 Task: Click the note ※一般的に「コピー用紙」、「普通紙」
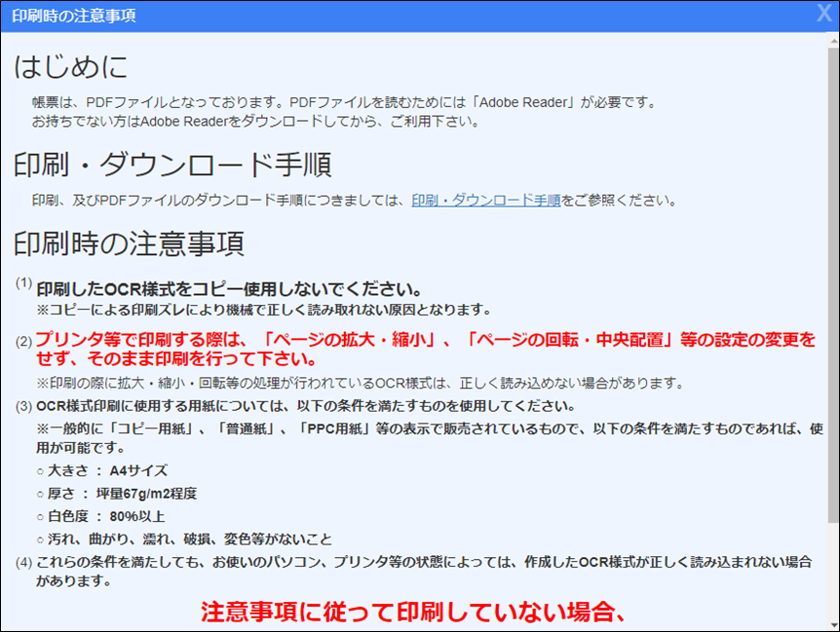pyautogui.click(x=430, y=438)
